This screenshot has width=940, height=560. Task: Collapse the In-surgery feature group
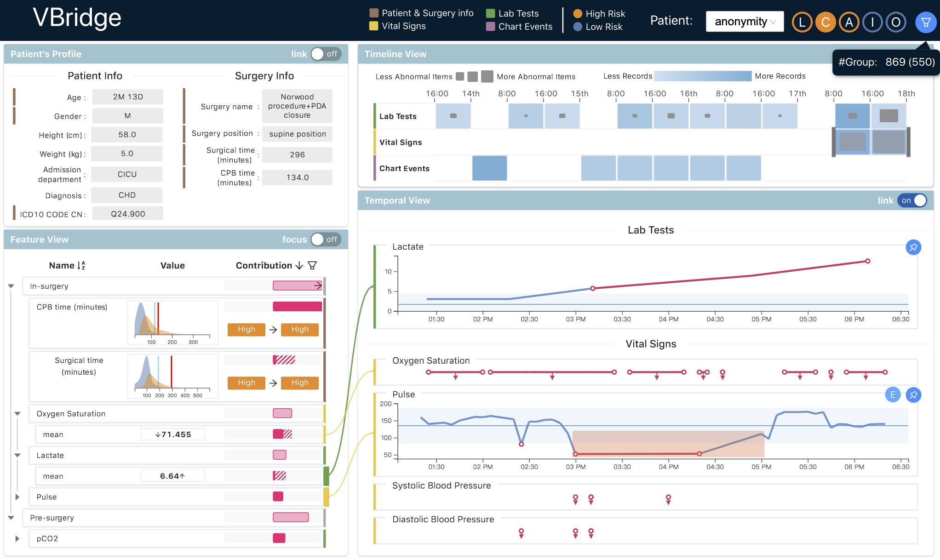point(11,286)
